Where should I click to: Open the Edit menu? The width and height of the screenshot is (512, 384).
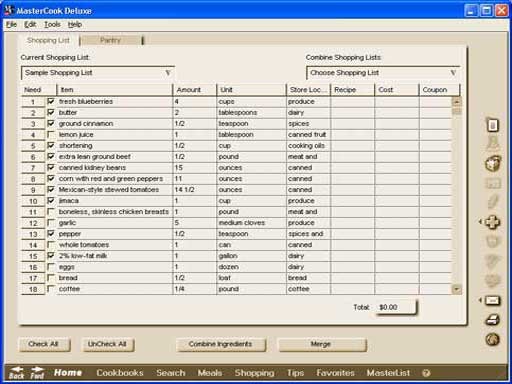coord(30,24)
